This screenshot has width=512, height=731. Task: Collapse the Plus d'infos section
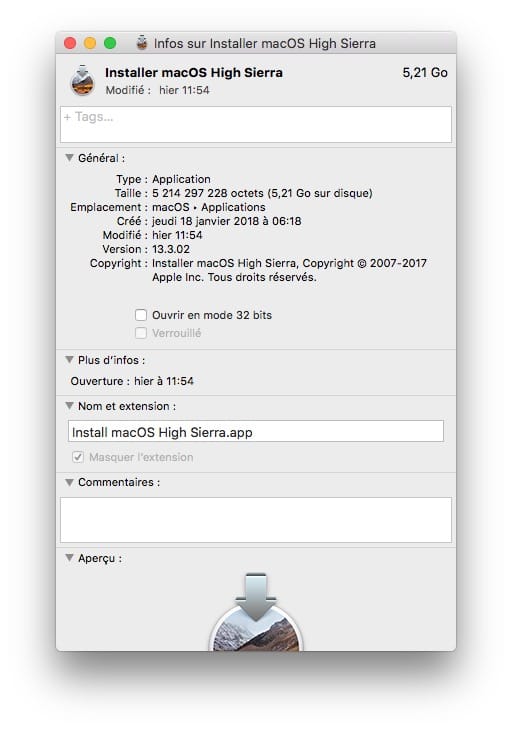(x=69, y=360)
